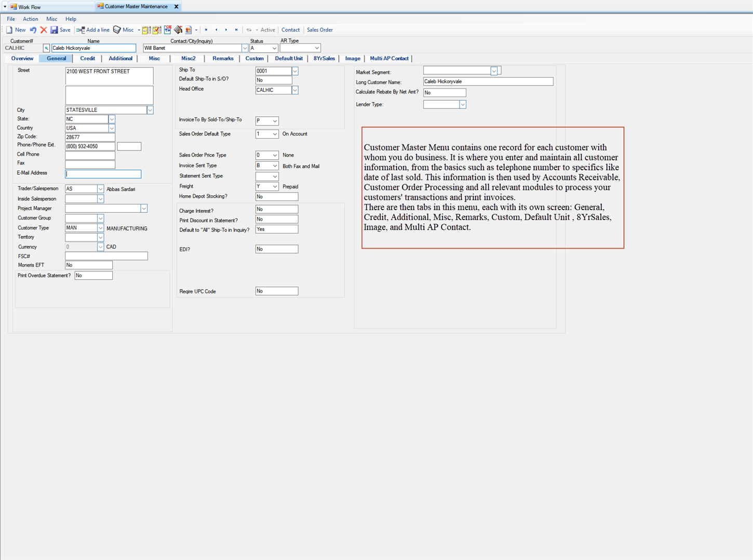Click the red X delete icon
753x560 pixels.
coord(44,30)
